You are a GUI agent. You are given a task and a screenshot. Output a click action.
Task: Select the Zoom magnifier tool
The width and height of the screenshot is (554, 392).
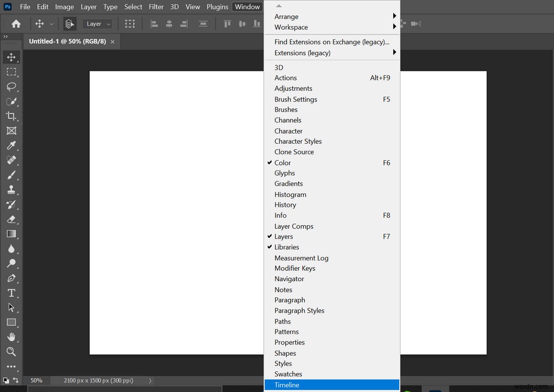tap(11, 351)
